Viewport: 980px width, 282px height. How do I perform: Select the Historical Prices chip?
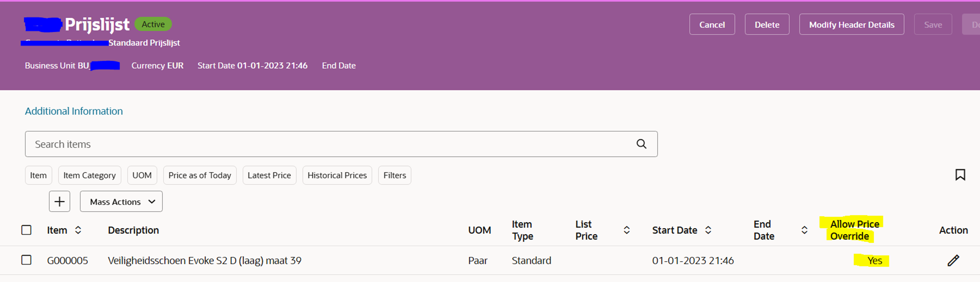point(337,175)
